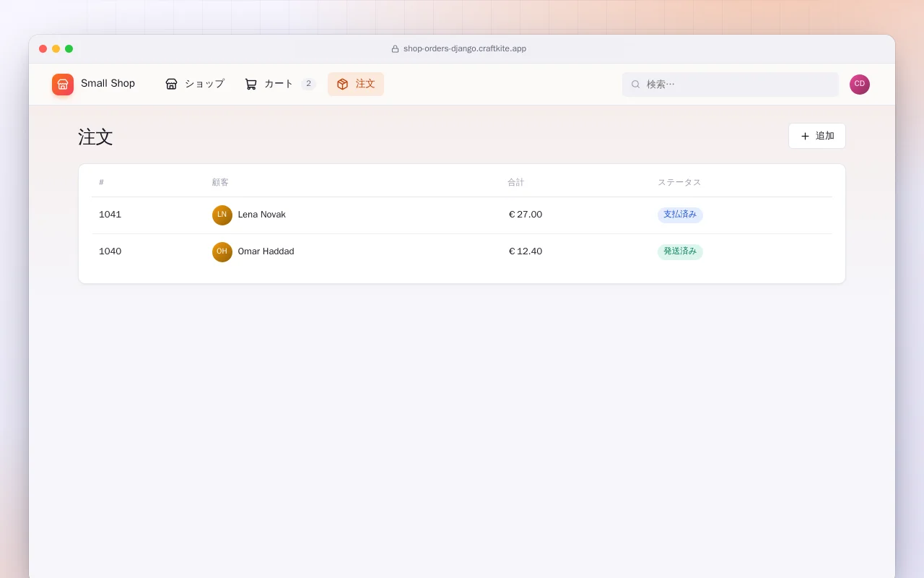924x578 pixels.
Task: Focus the 検索 search field
Action: point(731,85)
